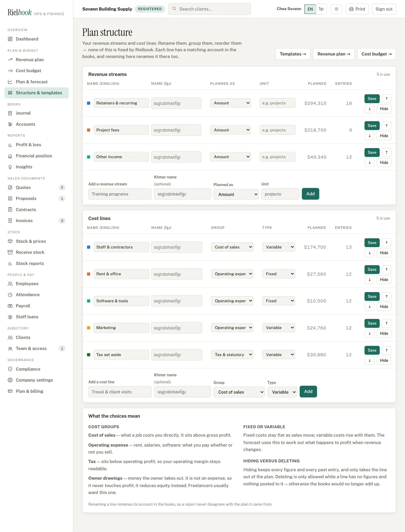
Task: Open Type dropdown in Add a cost line
Action: pos(282,392)
